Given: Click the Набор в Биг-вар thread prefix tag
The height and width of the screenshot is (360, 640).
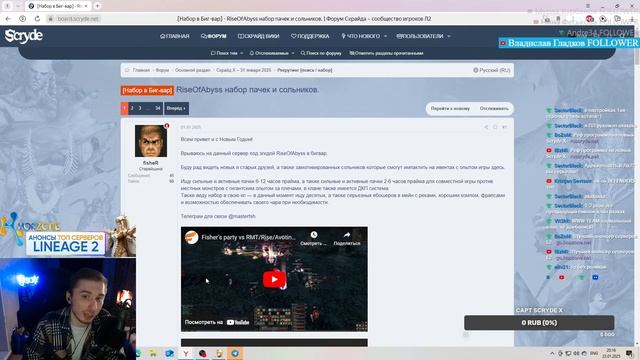Looking at the screenshot, I should click(147, 90).
